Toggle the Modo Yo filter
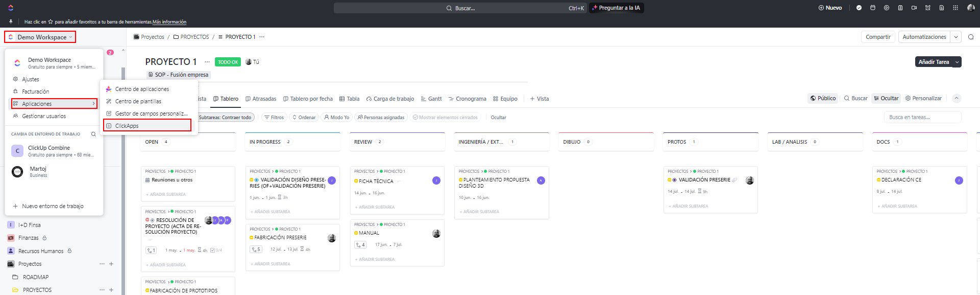The width and height of the screenshot is (980, 295). (x=337, y=118)
